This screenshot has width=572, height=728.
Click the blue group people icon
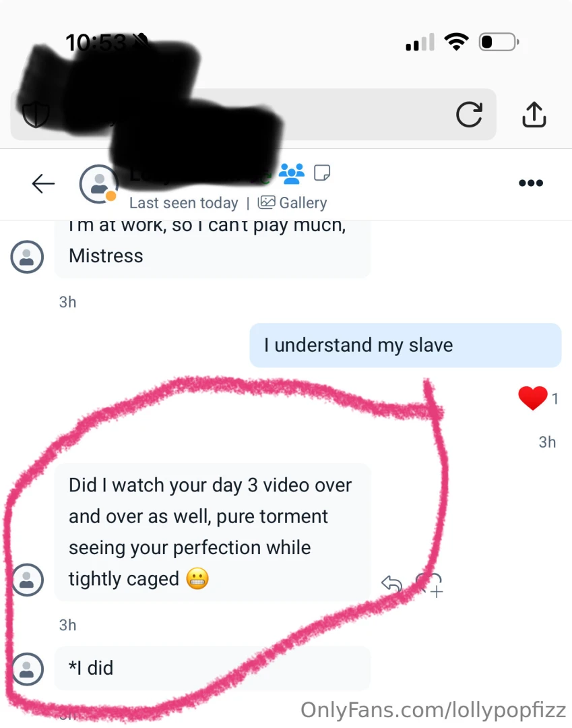pyautogui.click(x=292, y=173)
